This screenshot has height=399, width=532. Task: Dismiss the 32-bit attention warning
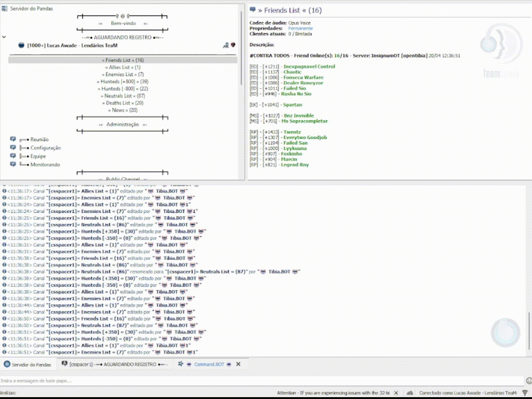point(396,393)
